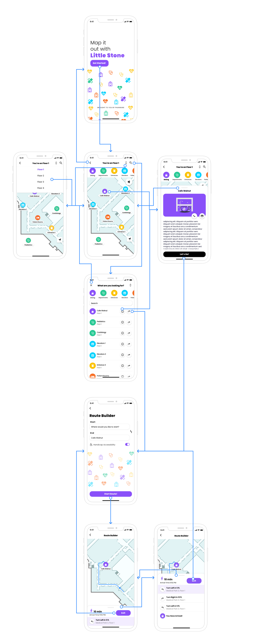The image size is (275, 644).
Task: Tap Entrance 1 pin on central map screen
Action: pos(122,227)
